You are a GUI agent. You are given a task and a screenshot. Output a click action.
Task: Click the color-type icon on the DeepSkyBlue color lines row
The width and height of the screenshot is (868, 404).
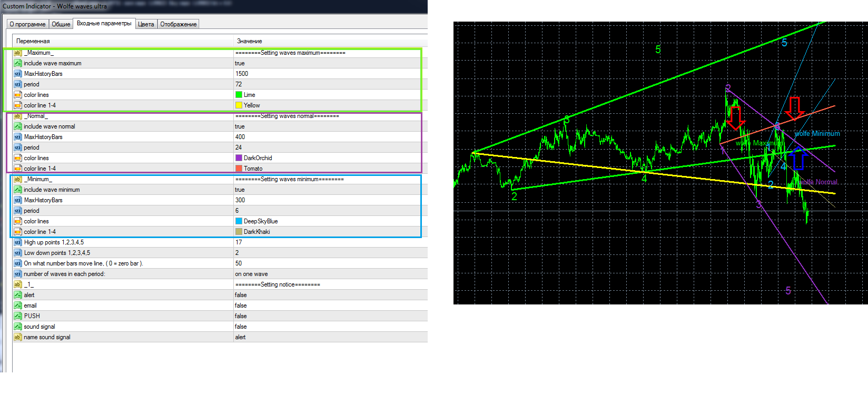coord(17,221)
